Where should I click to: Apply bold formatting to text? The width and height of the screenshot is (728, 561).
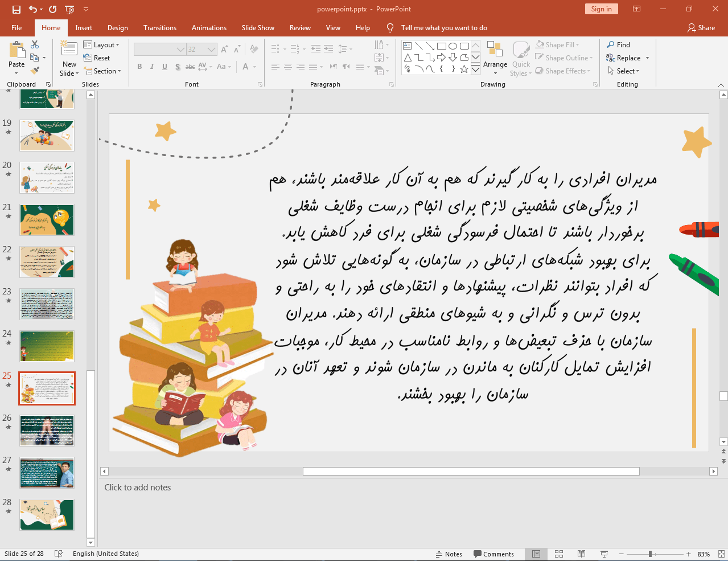click(139, 67)
